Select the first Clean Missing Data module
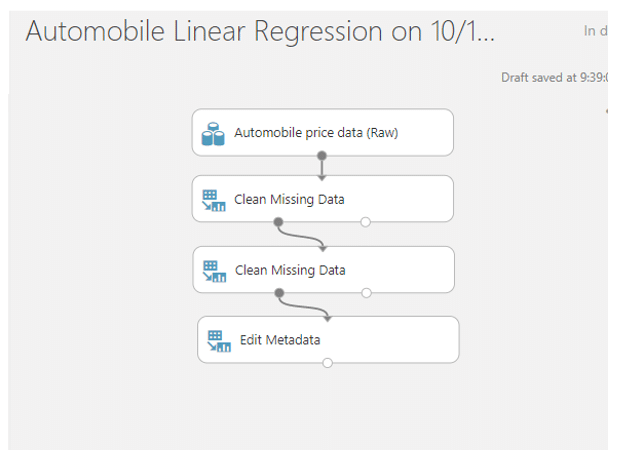619x457 pixels. [323, 199]
